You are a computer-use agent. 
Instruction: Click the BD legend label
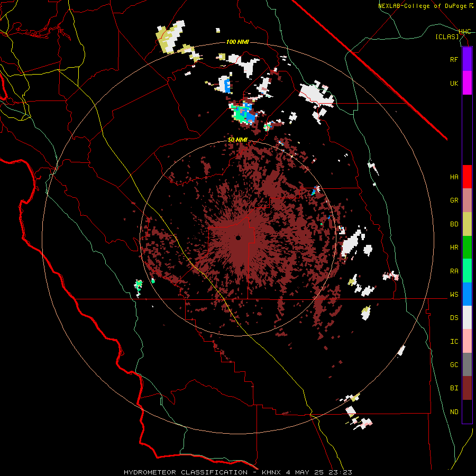(x=454, y=224)
